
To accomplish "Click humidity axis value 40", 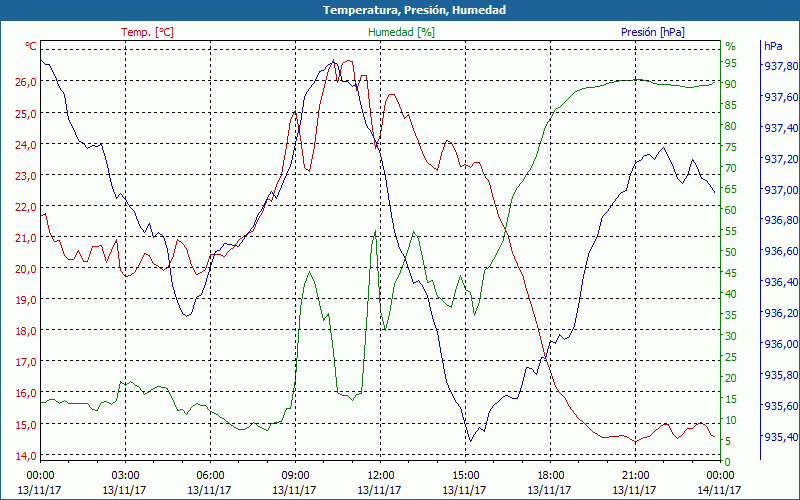I will coord(731,294).
